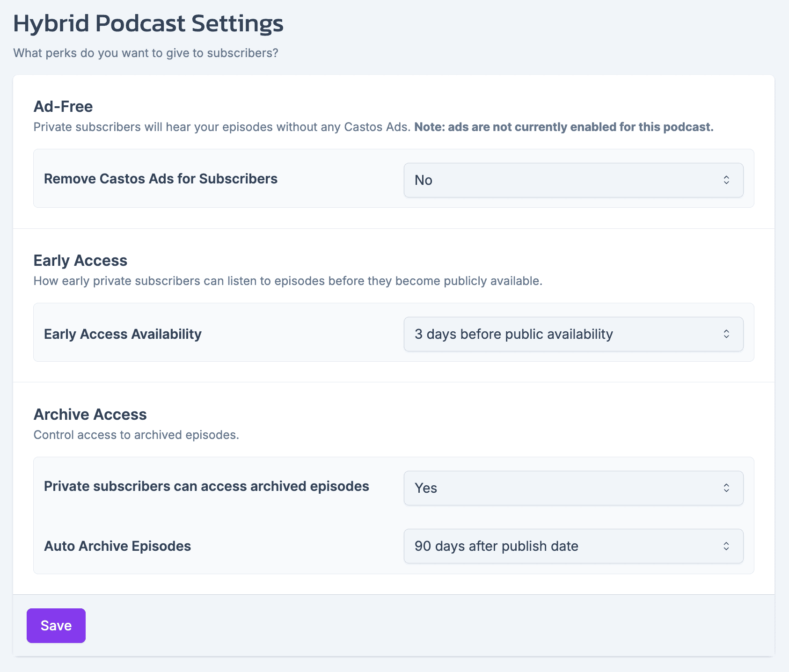Click the Early Access Availability label
This screenshot has height=672, width=789.
pos(123,334)
